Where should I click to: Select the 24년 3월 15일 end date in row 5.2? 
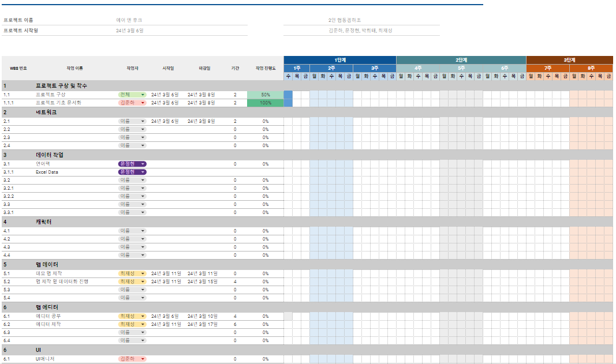(202, 282)
